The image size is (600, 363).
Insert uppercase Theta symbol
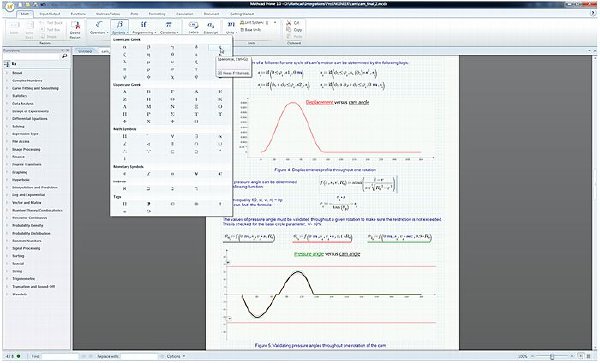(x=172, y=99)
